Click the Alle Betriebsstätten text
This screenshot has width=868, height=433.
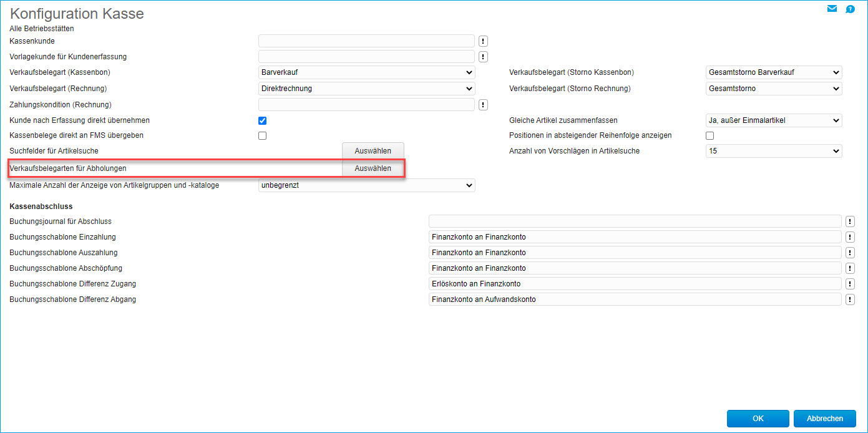click(x=42, y=29)
